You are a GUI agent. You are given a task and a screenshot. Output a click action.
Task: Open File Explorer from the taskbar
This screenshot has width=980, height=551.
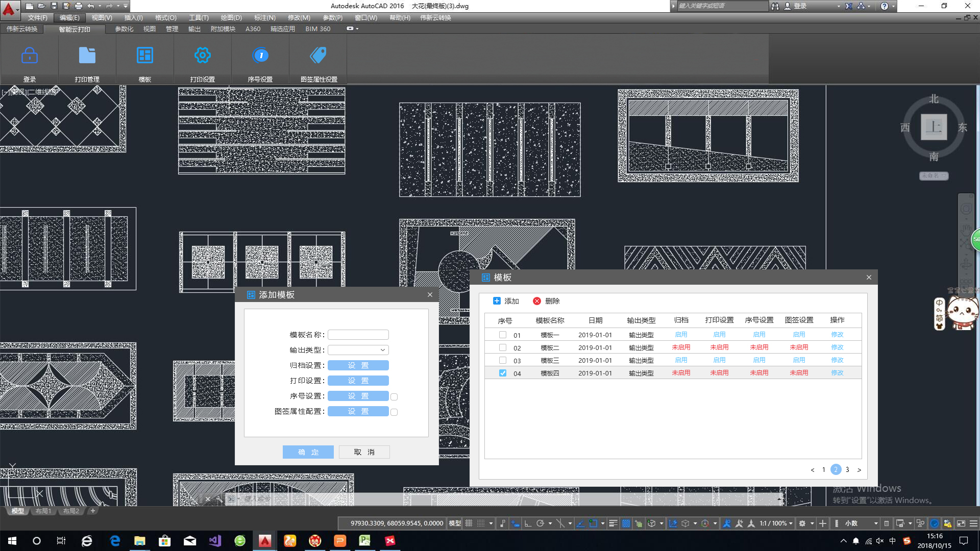click(x=140, y=541)
